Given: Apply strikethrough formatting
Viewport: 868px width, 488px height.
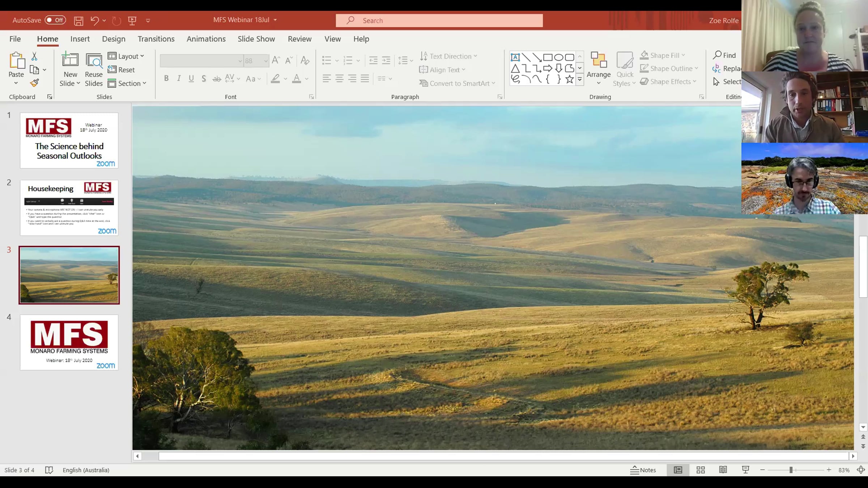Looking at the screenshot, I should [x=217, y=78].
